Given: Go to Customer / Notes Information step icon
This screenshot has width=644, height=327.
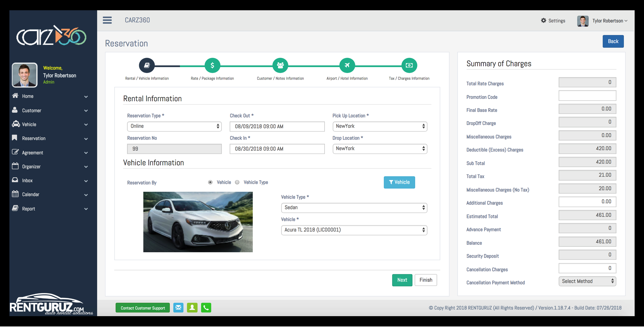Looking at the screenshot, I should pyautogui.click(x=280, y=65).
